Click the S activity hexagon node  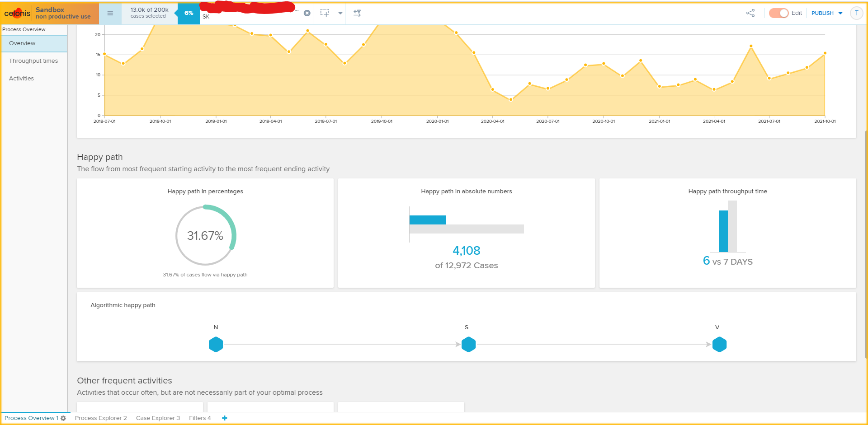(x=468, y=345)
